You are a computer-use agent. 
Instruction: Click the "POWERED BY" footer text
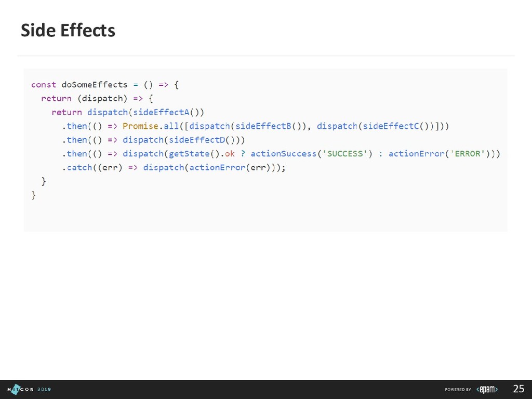point(458,389)
